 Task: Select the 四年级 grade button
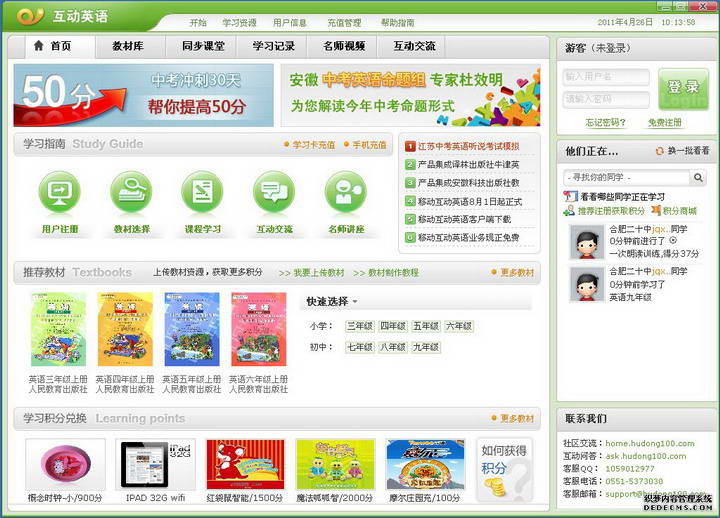tap(393, 326)
